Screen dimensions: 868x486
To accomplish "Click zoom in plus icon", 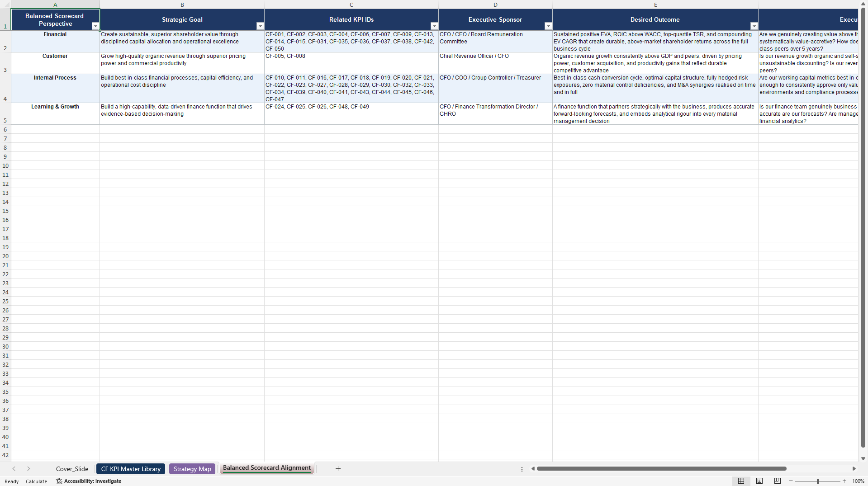I will [844, 481].
